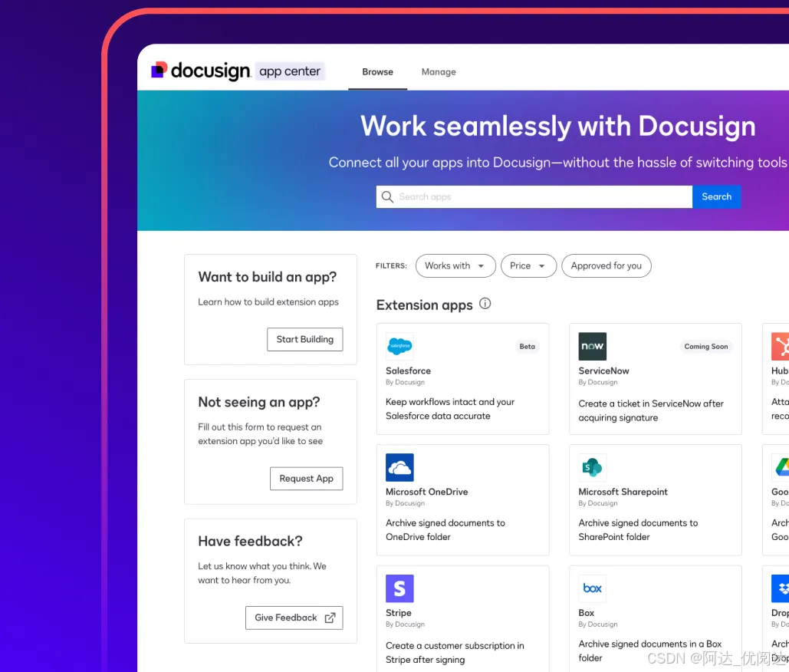
Task: Expand the Price filter dropdown
Action: tap(528, 265)
